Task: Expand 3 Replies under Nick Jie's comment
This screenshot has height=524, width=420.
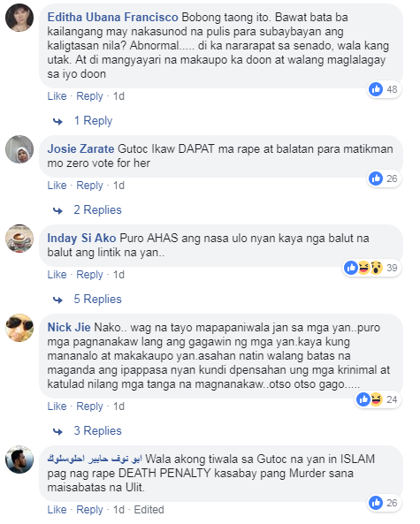Action: point(97,430)
